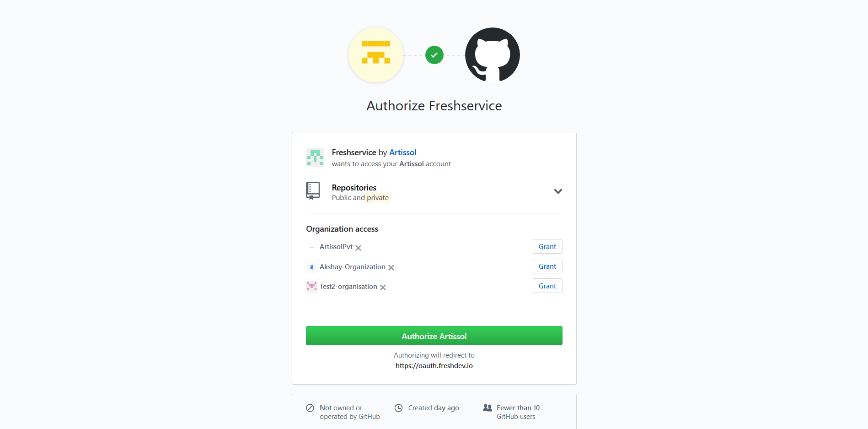Click the Authorize Artissol button
This screenshot has height=429, width=868.
(x=434, y=336)
